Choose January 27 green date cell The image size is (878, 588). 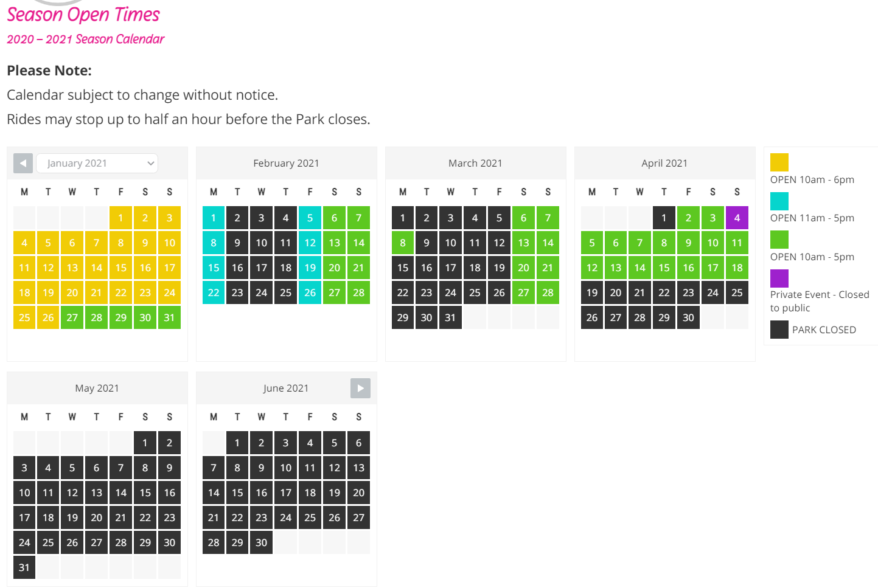coord(72,317)
